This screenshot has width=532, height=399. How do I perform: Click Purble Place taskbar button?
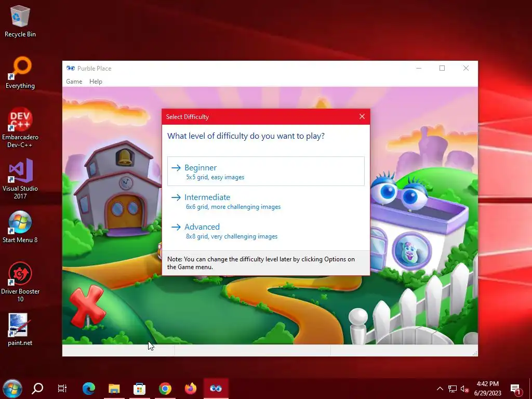tap(216, 389)
